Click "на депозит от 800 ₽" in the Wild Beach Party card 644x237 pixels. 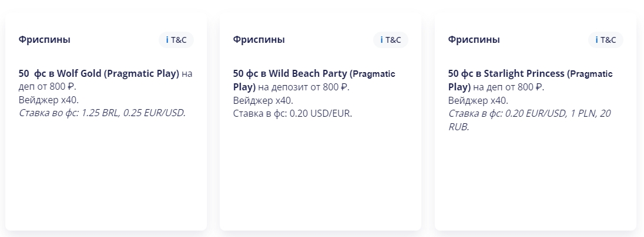[304, 87]
